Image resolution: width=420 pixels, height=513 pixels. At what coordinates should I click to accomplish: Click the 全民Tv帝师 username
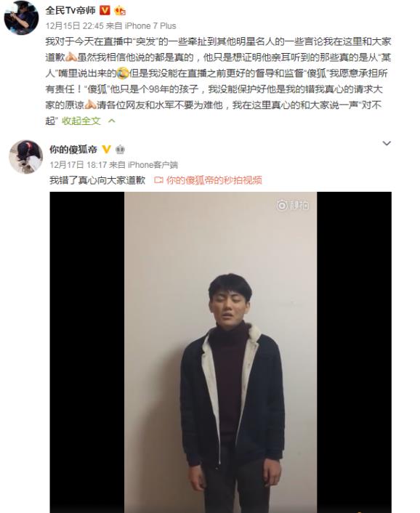[70, 10]
